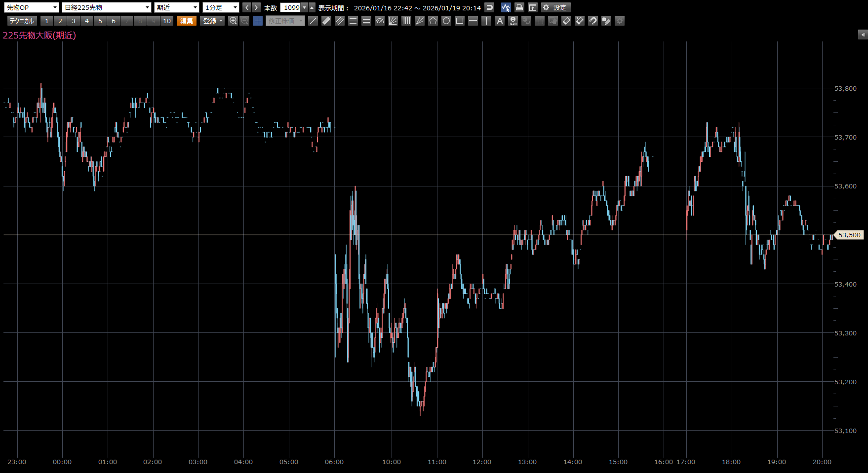The height and width of the screenshot is (473, 868).
Task: Select the trend line drawing tool
Action: click(313, 21)
